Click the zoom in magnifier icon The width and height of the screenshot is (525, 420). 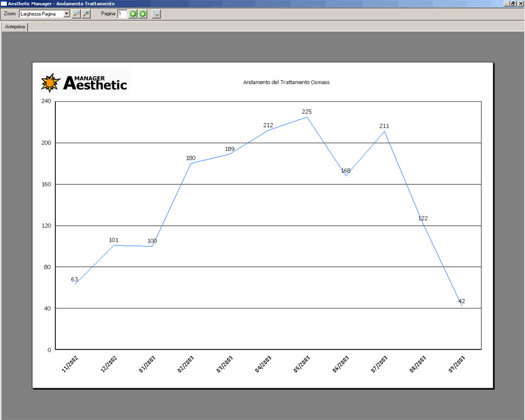tap(86, 14)
